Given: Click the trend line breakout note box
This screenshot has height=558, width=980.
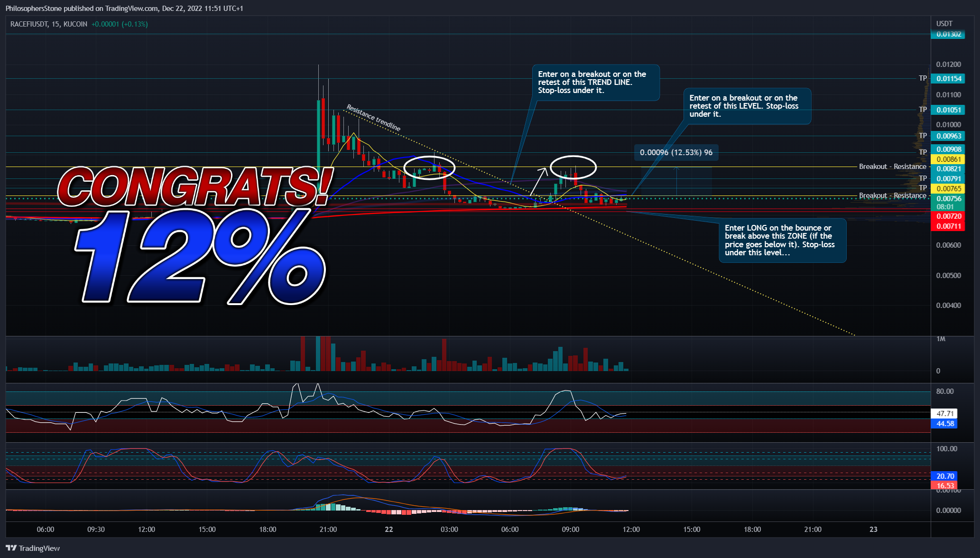Looking at the screenshot, I should pyautogui.click(x=595, y=83).
